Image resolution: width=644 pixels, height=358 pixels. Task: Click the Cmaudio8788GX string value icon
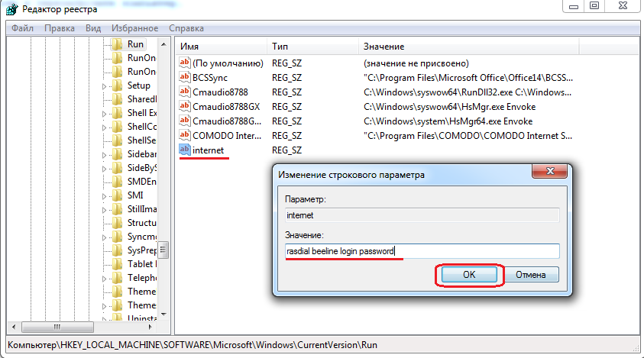pyautogui.click(x=185, y=106)
